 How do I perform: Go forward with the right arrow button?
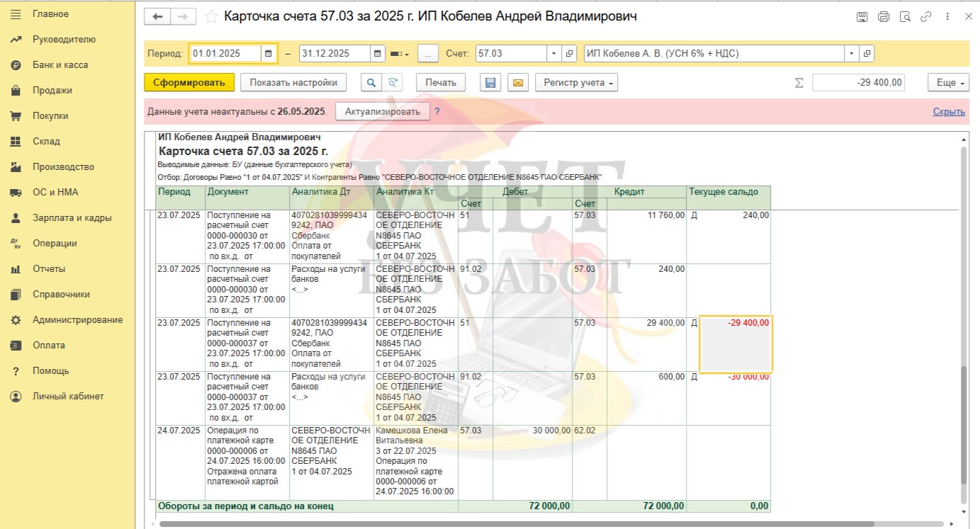pos(183,16)
